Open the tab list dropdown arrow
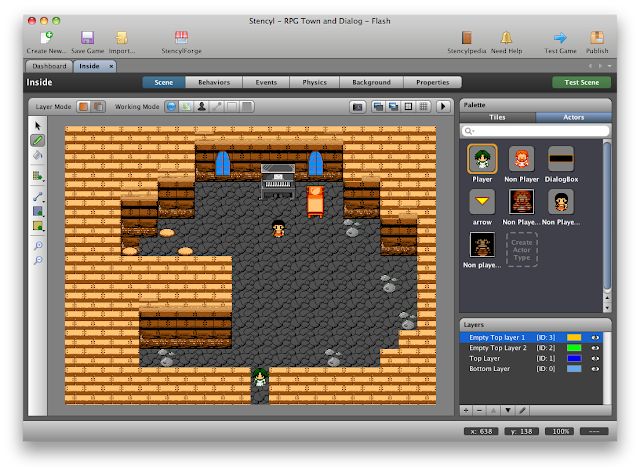Screen dimensions: 640x473 (609, 66)
